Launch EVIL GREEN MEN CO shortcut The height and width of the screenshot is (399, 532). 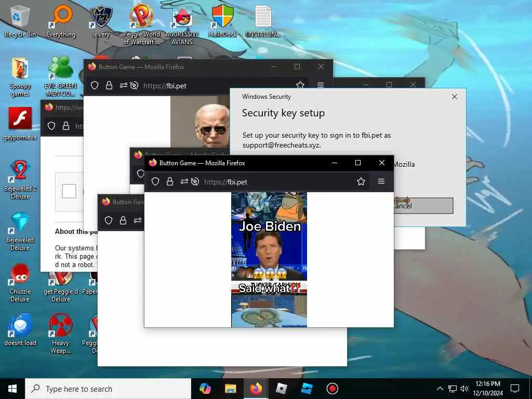61,77
